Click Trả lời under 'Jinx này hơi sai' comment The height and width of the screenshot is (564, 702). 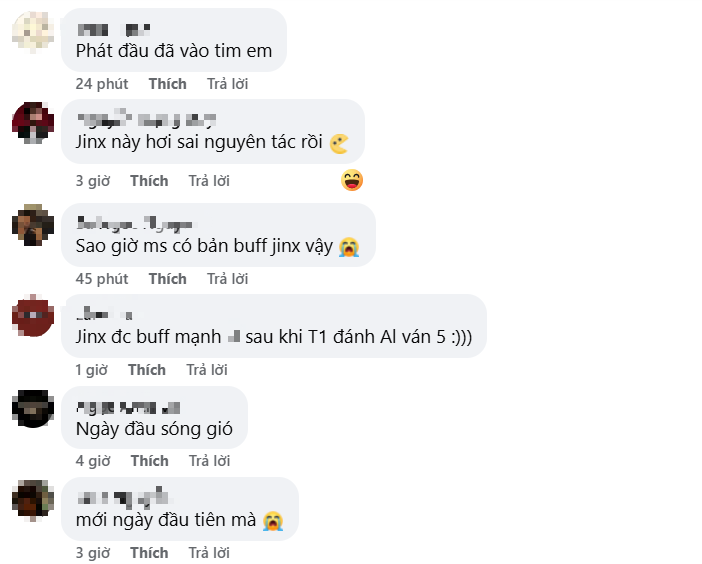tap(209, 181)
